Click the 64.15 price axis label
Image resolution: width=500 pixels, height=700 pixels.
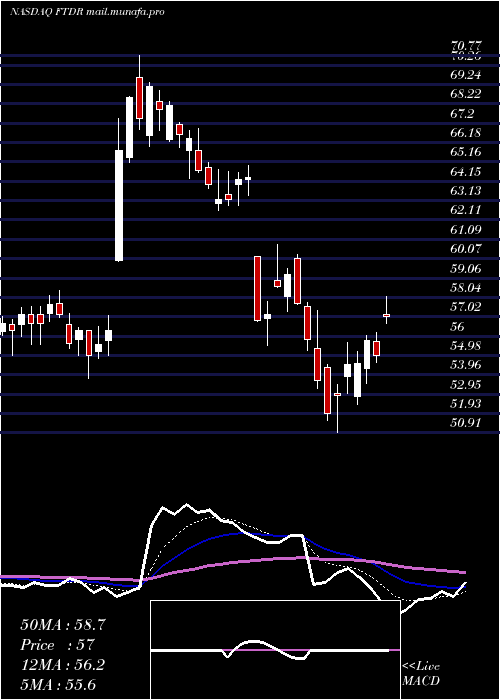466,171
